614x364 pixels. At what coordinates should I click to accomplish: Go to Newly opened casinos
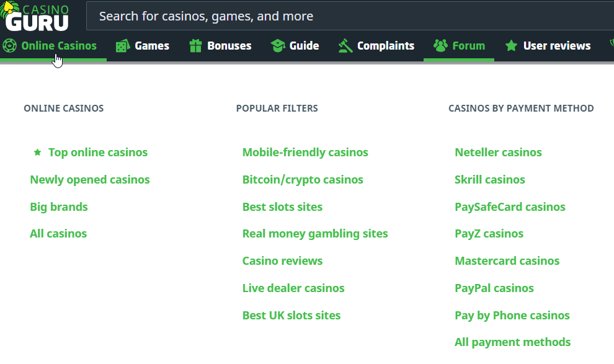pyautogui.click(x=90, y=180)
